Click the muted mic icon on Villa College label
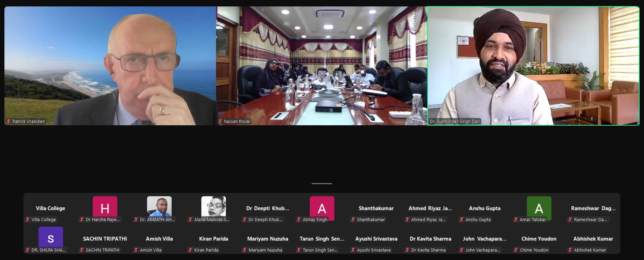 (27, 219)
